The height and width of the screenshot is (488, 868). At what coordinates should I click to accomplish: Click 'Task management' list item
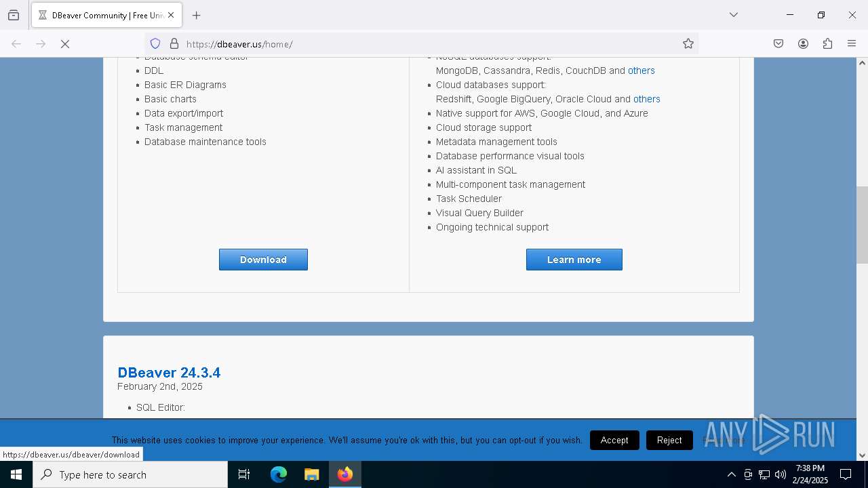(183, 127)
